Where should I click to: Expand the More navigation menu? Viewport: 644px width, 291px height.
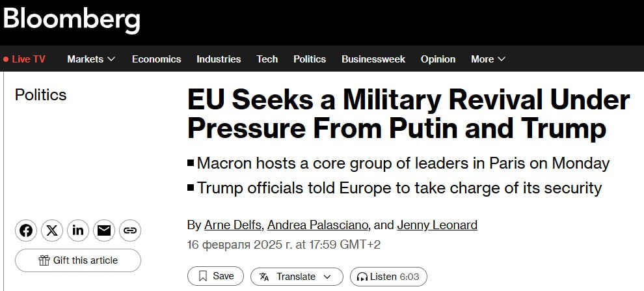pyautogui.click(x=488, y=59)
